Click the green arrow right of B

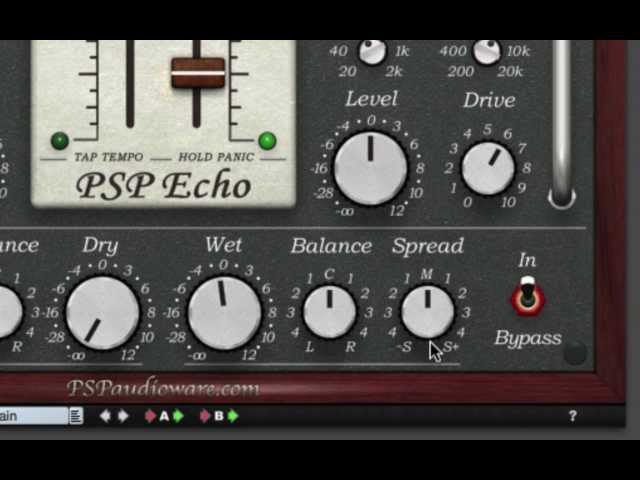point(233,416)
